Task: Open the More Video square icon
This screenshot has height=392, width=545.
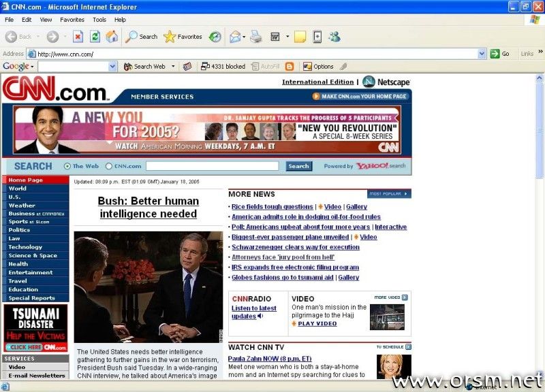Action: 405,297
